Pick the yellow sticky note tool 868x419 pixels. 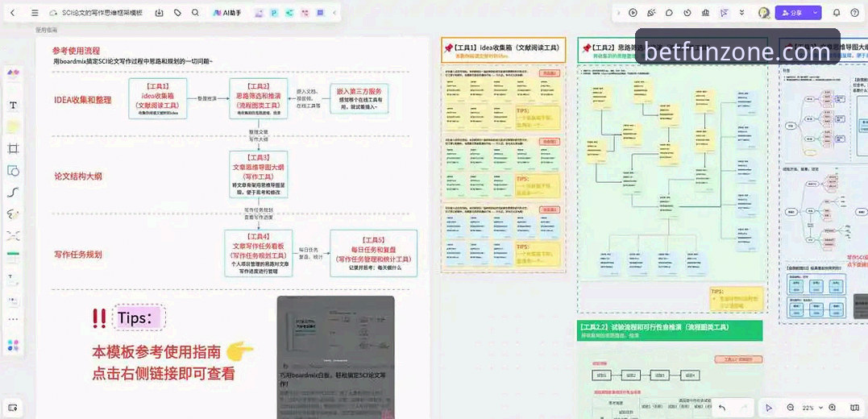[13, 127]
